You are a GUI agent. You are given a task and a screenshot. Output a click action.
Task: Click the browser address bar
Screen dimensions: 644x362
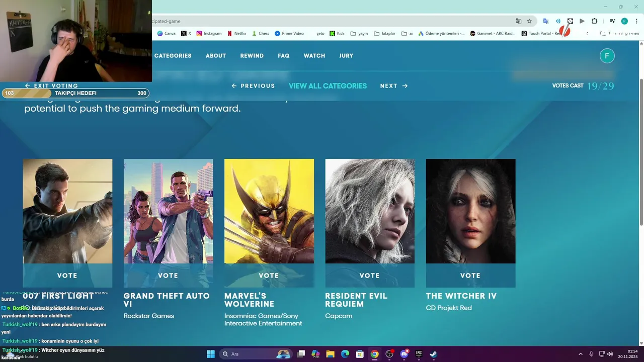point(332,21)
